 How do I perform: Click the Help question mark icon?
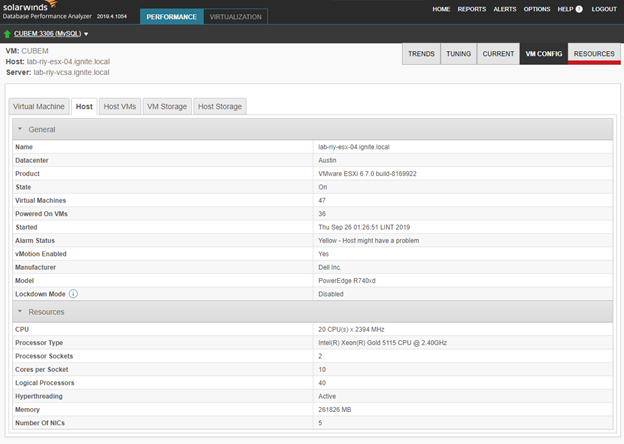pyautogui.click(x=579, y=9)
